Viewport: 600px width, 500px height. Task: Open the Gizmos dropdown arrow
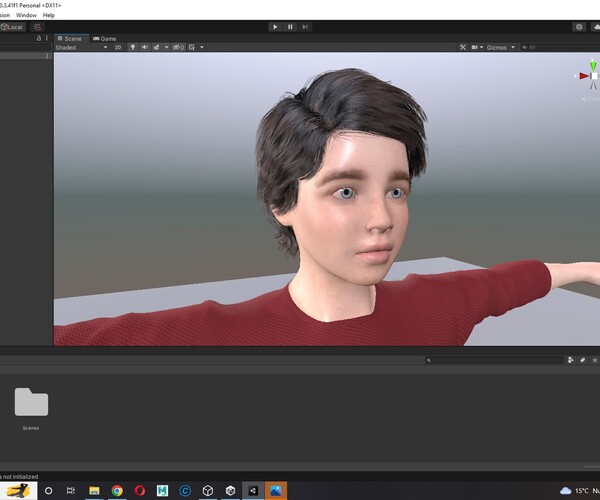[x=513, y=47]
